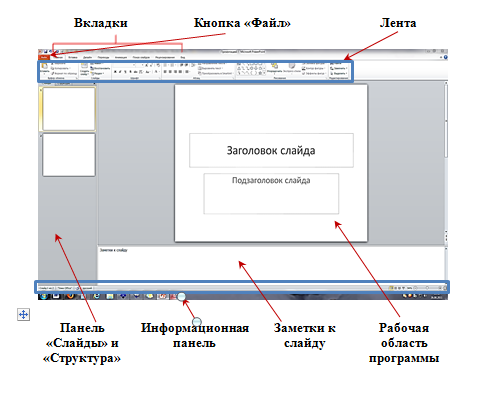The height and width of the screenshot is (394, 482).
Task: Center the paragraph text
Action: point(170,72)
